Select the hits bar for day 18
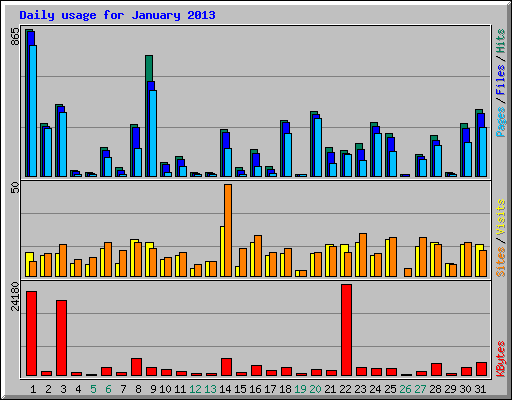Image resolution: width=512 pixels, height=400 pixels. [282, 148]
